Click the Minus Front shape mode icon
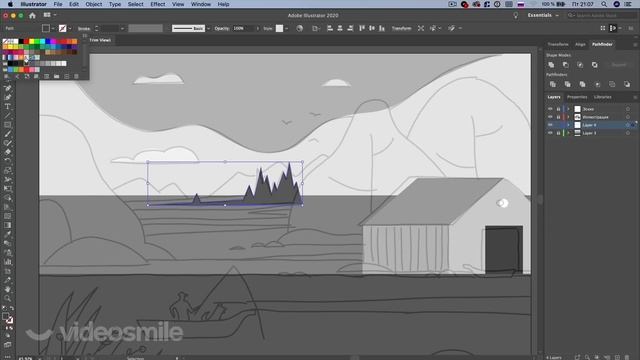This screenshot has height=360, width=640. pos(566,65)
